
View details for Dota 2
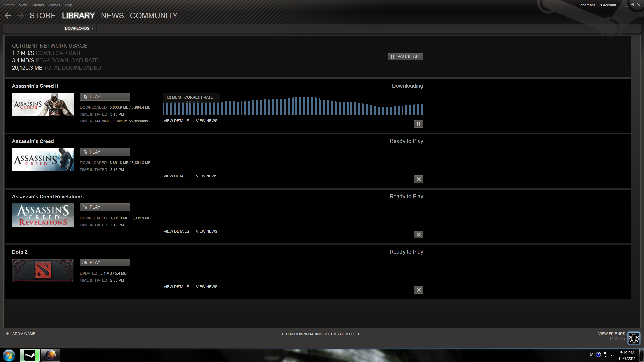176,287
